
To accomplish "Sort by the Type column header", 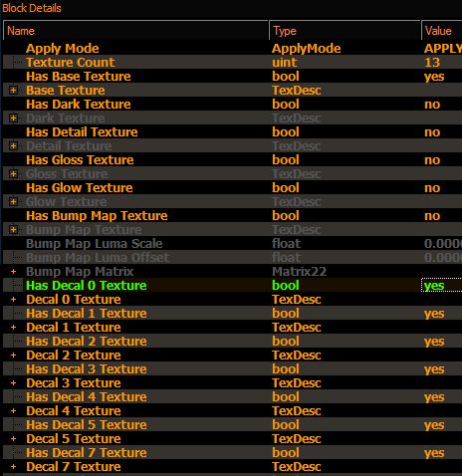I will [x=345, y=31].
